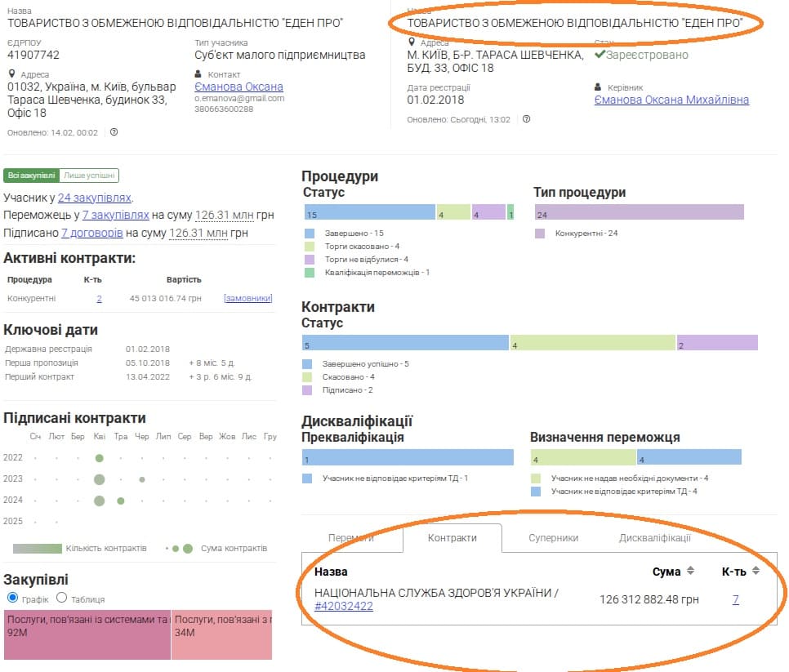
Task: Click the blue 'Завершено - 15' procedures bar segment
Action: pyautogui.click(x=368, y=212)
